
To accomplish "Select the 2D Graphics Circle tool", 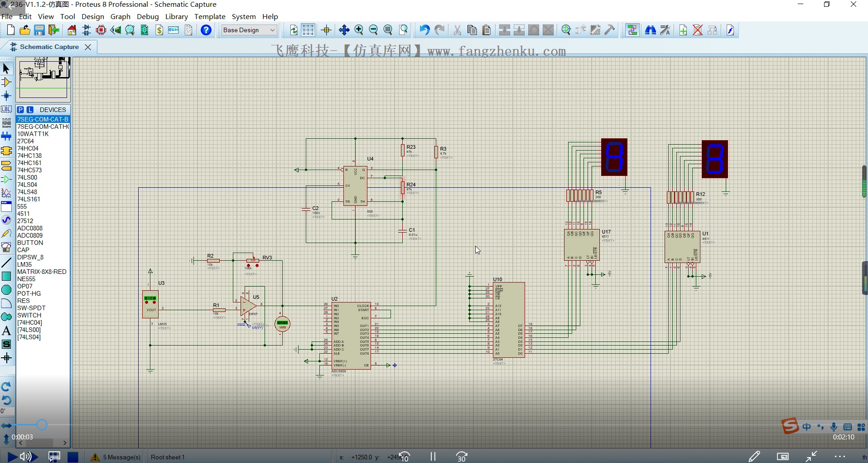I will coord(6,290).
